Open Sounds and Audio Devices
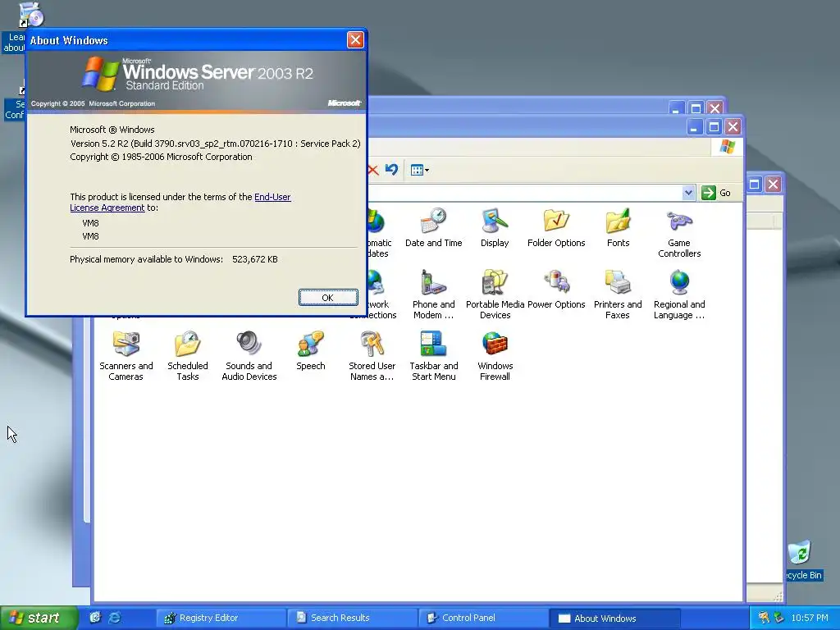The width and height of the screenshot is (840, 630). click(249, 356)
